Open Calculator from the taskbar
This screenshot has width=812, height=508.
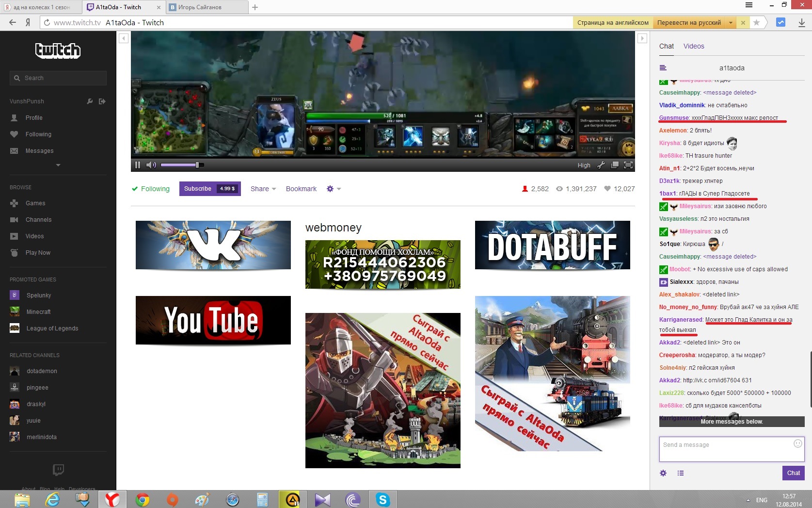pyautogui.click(x=263, y=499)
